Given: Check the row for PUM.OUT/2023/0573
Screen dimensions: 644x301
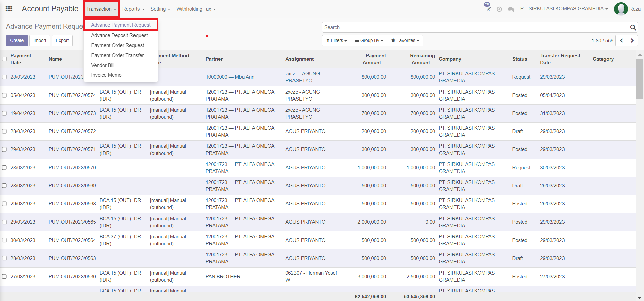Looking at the screenshot, I should (x=4, y=113).
